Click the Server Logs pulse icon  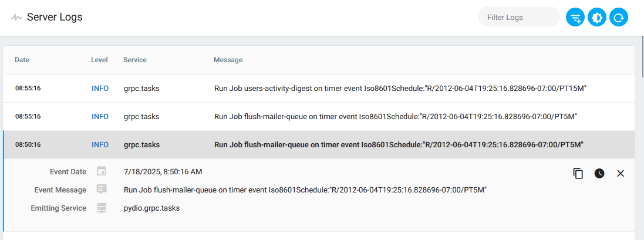[16, 17]
